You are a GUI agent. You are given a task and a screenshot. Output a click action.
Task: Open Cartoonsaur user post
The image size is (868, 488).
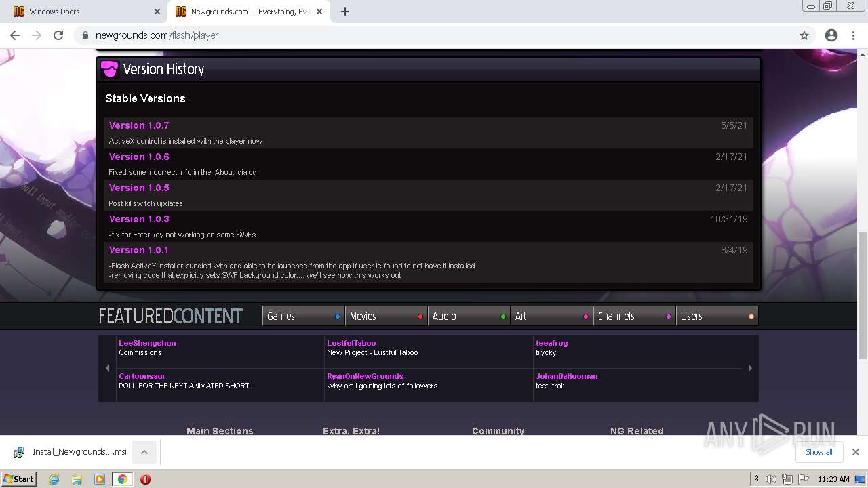(142, 376)
